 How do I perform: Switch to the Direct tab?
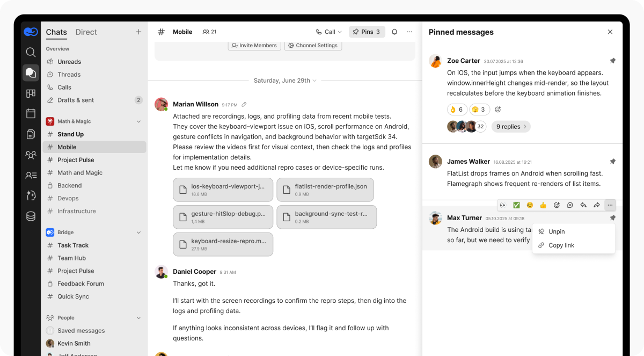[86, 32]
